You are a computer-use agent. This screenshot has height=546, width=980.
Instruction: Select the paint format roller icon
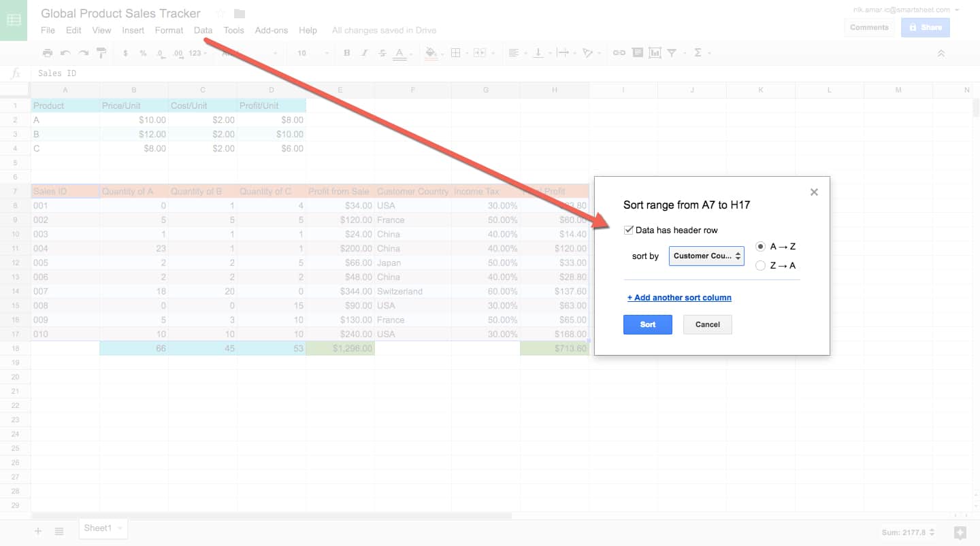pyautogui.click(x=101, y=53)
